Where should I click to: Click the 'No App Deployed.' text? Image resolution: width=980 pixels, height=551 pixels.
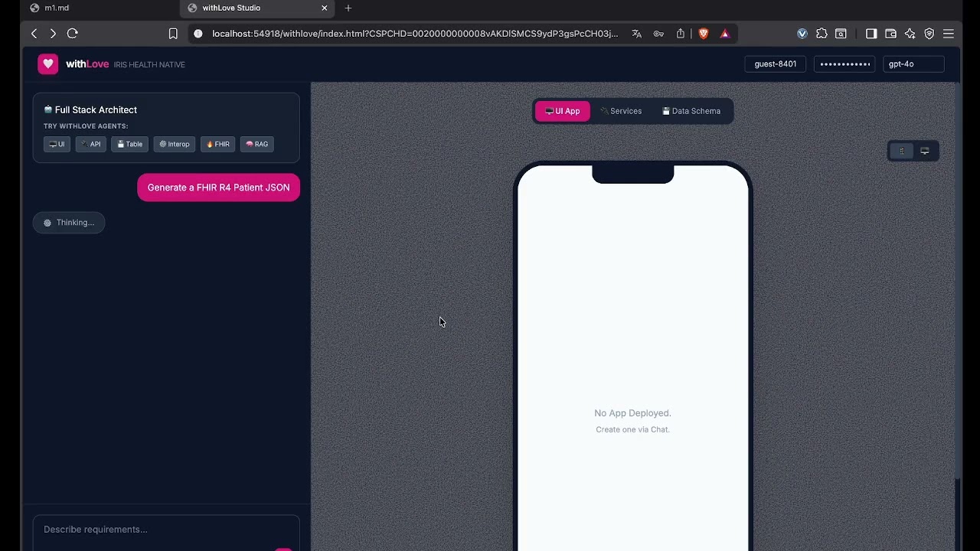(x=632, y=413)
